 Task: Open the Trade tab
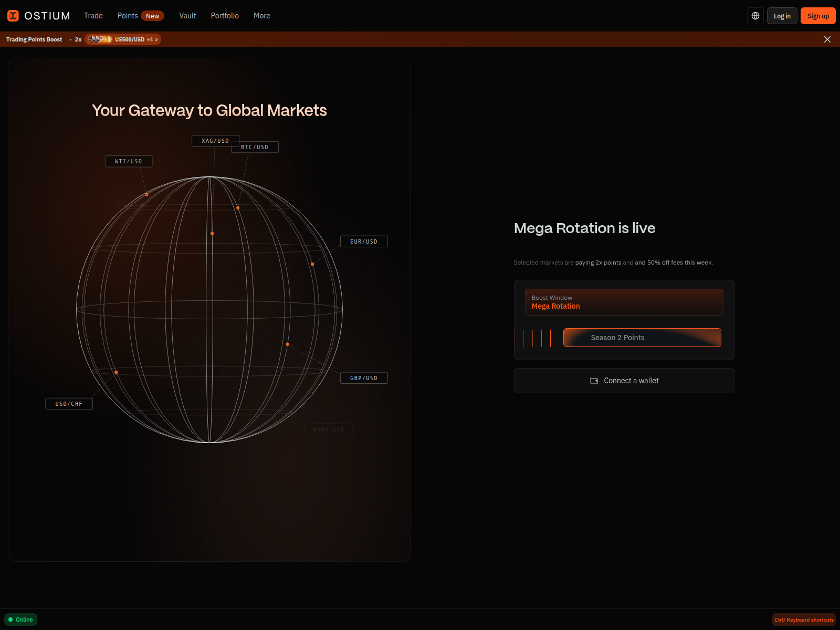click(x=93, y=16)
